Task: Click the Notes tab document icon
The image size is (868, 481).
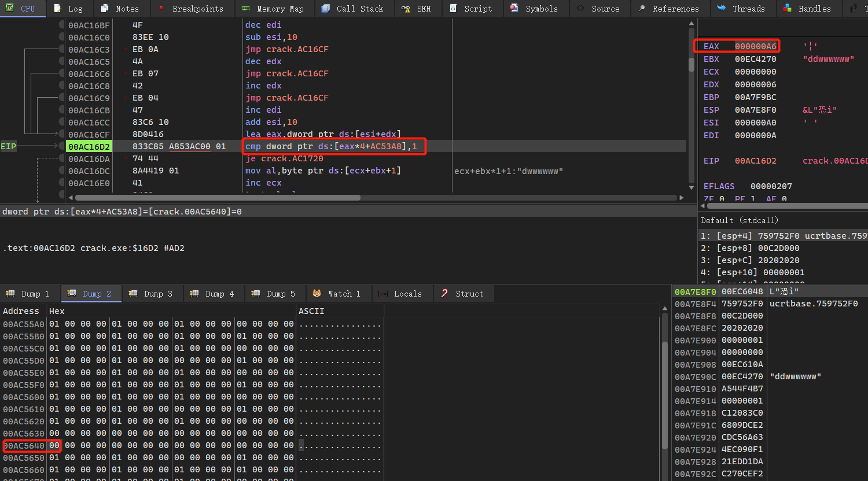Action: [105, 9]
